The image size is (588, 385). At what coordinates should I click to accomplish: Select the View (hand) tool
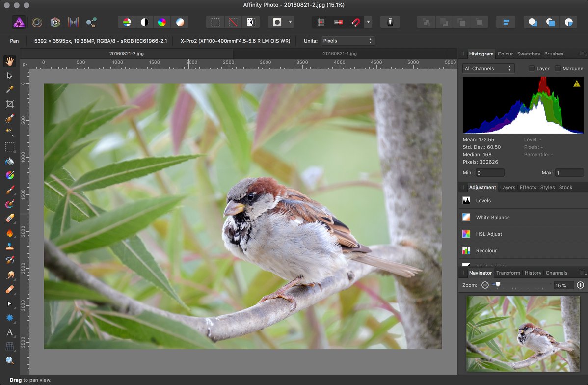coord(10,61)
